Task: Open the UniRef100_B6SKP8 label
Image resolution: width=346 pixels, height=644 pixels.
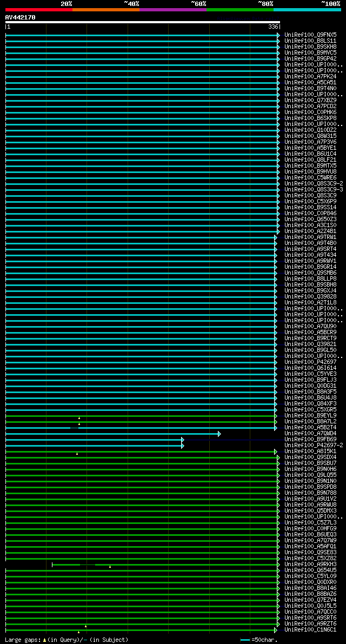Action: click(310, 118)
